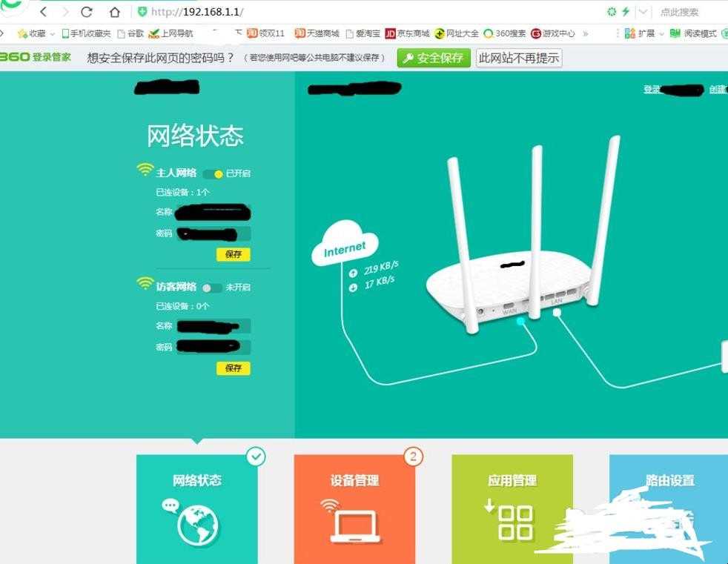728x564 pixels.
Task: Select the 网络状态 globe tile
Action: coord(197,508)
